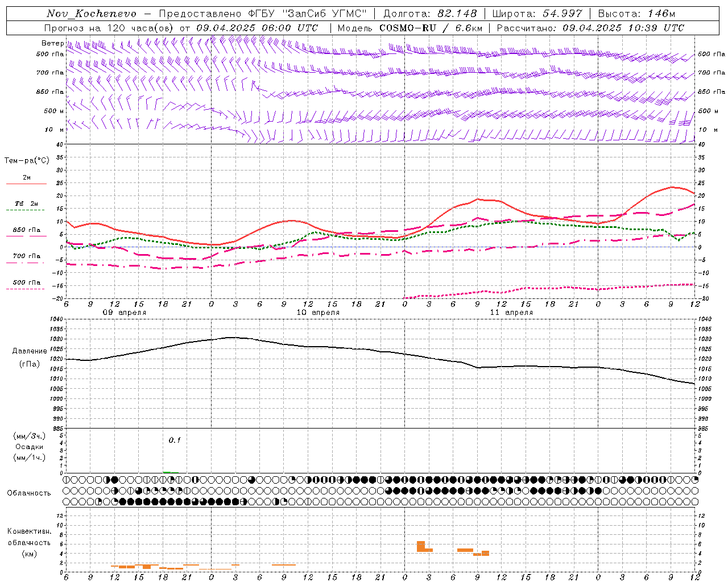Click the "Долгота: 82.148" longitude value
Screen dimensions: 728x582
pyautogui.click(x=431, y=14)
